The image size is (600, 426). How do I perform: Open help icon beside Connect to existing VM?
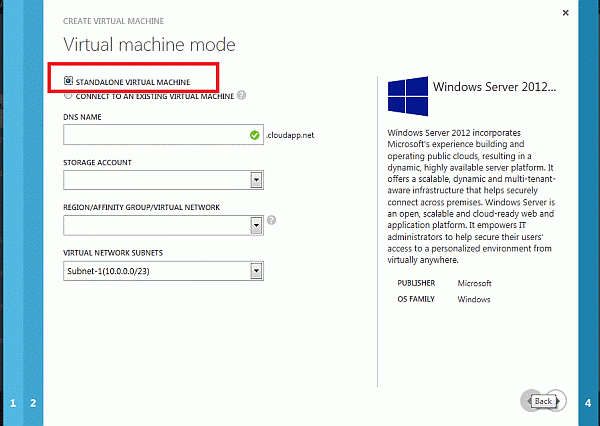[x=241, y=95]
